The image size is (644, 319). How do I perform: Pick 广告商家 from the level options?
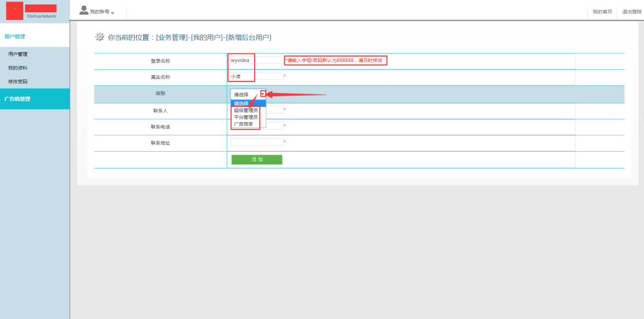coord(243,124)
